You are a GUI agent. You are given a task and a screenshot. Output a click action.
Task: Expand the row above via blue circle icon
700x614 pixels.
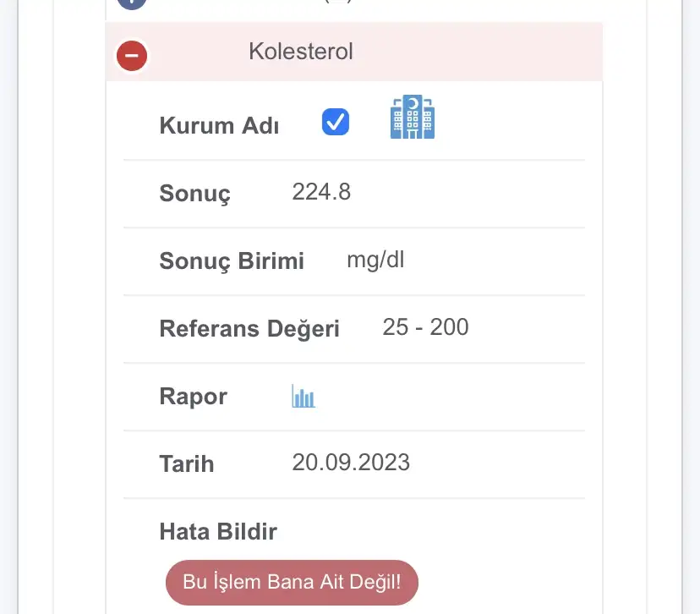tap(132, 3)
